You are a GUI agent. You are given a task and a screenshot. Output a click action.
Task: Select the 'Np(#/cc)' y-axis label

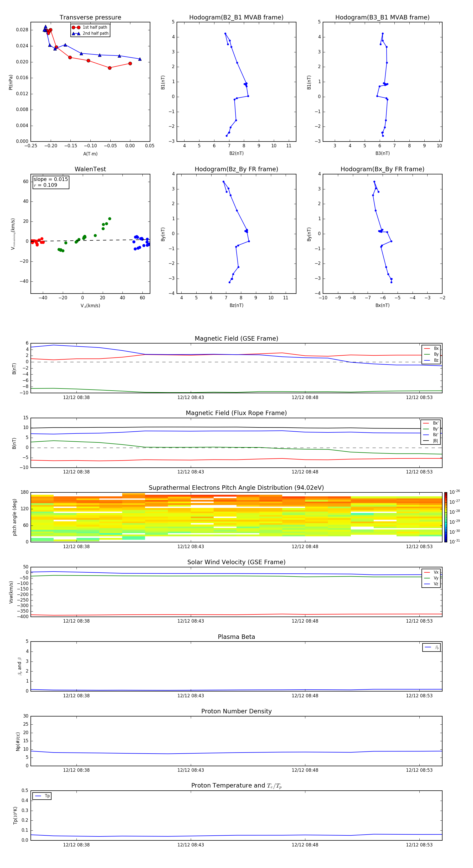pyautogui.click(x=18, y=741)
